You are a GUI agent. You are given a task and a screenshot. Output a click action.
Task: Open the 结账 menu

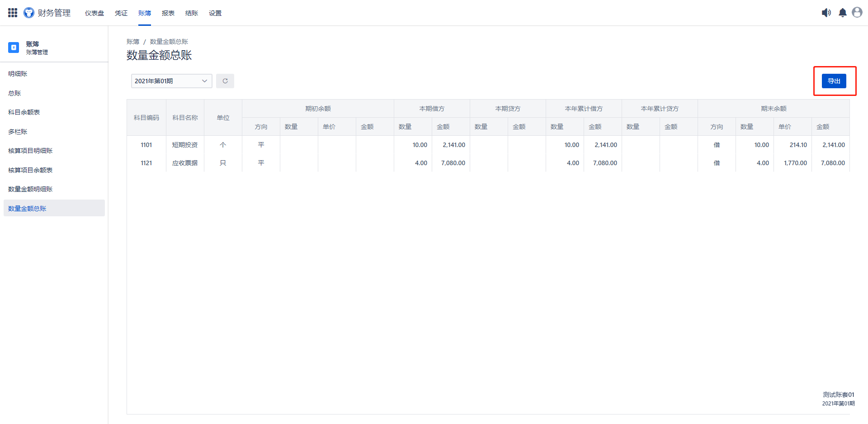coord(192,13)
